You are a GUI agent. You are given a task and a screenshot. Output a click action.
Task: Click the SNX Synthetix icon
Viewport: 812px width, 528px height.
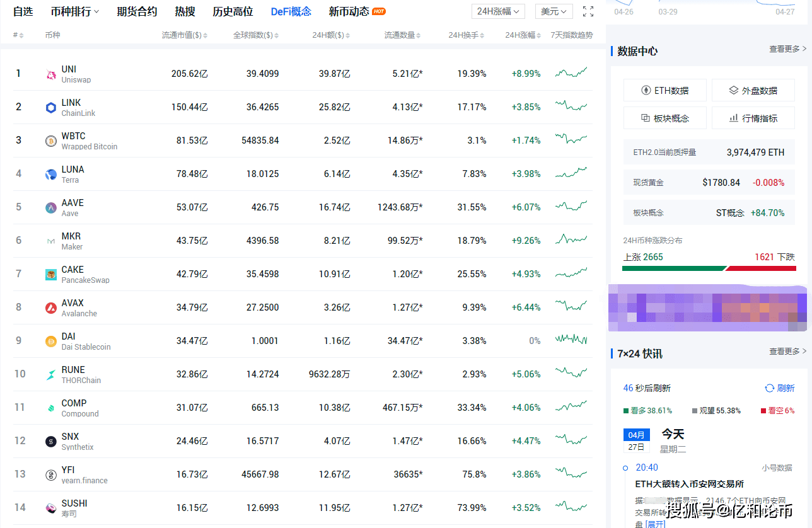[51, 442]
